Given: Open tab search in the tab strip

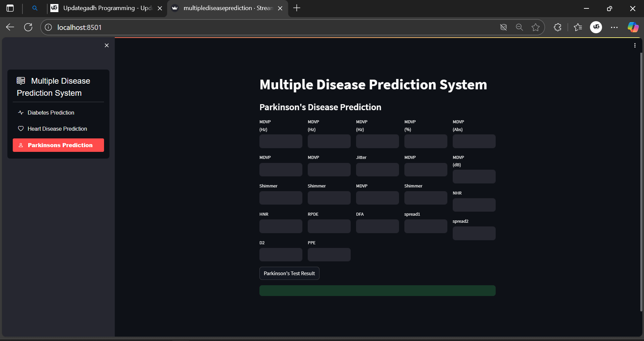Looking at the screenshot, I should click(35, 8).
